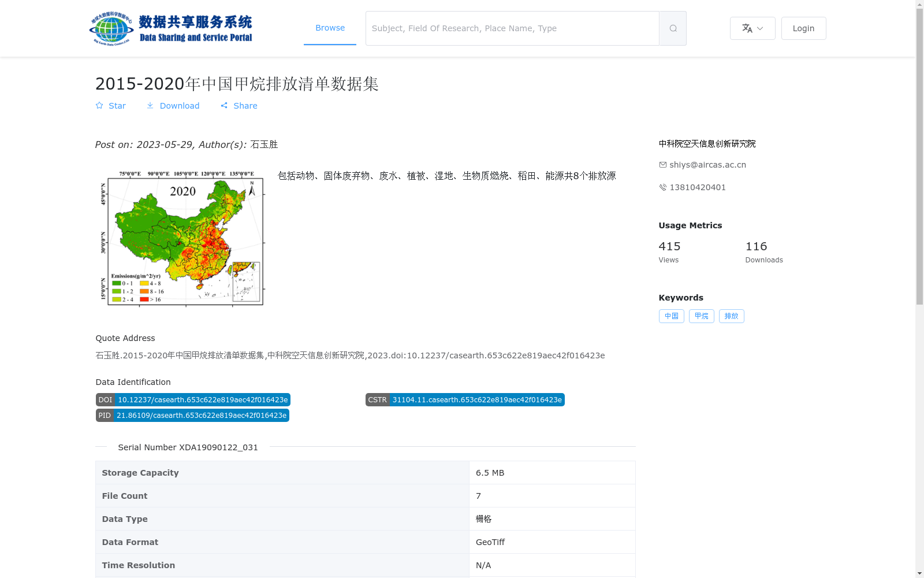
Task: Select the 中国 keyword tag
Action: pos(672,316)
